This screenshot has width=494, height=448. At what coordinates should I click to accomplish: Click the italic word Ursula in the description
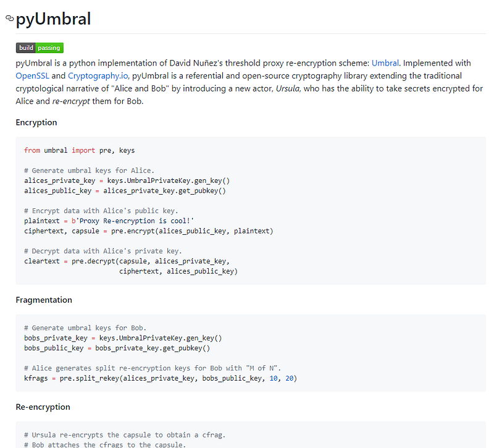coord(288,88)
